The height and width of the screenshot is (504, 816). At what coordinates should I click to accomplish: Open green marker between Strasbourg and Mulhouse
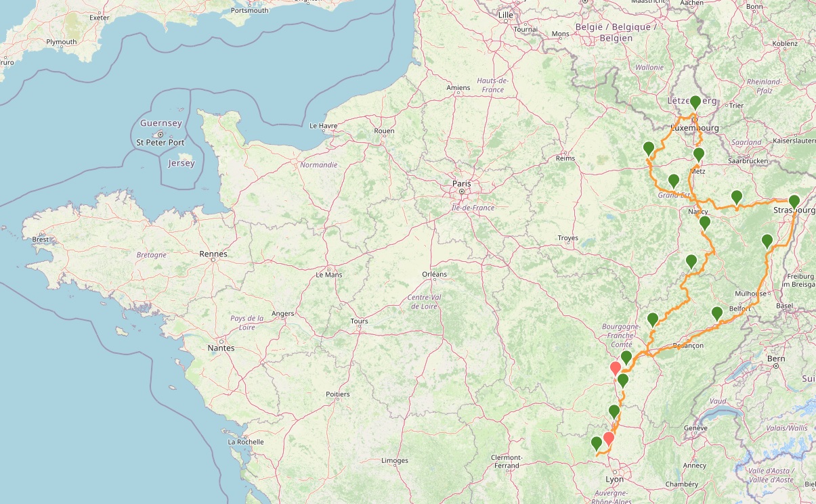click(767, 241)
